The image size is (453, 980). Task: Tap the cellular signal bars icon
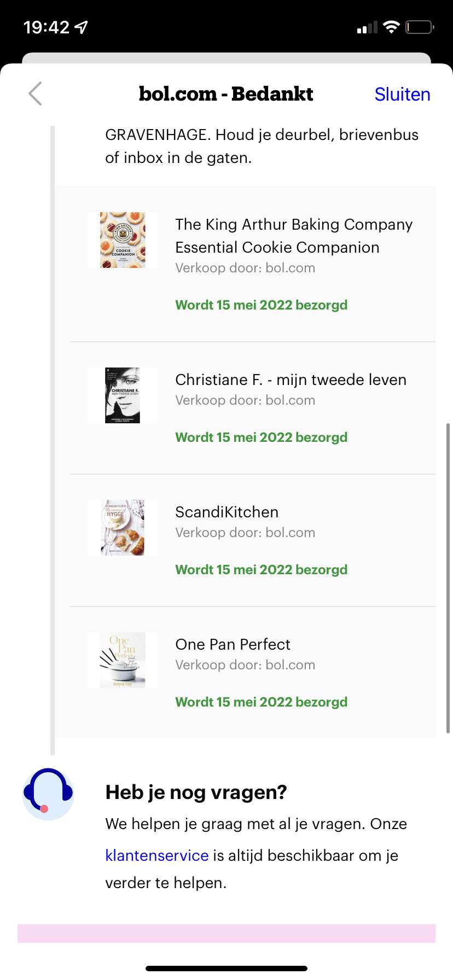[x=367, y=27]
